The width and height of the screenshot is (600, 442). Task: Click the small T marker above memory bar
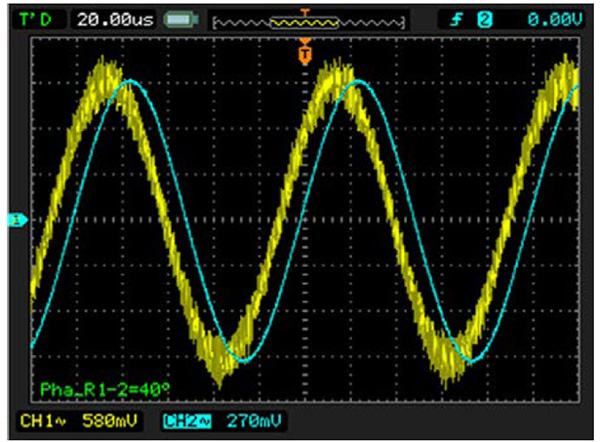point(306,9)
